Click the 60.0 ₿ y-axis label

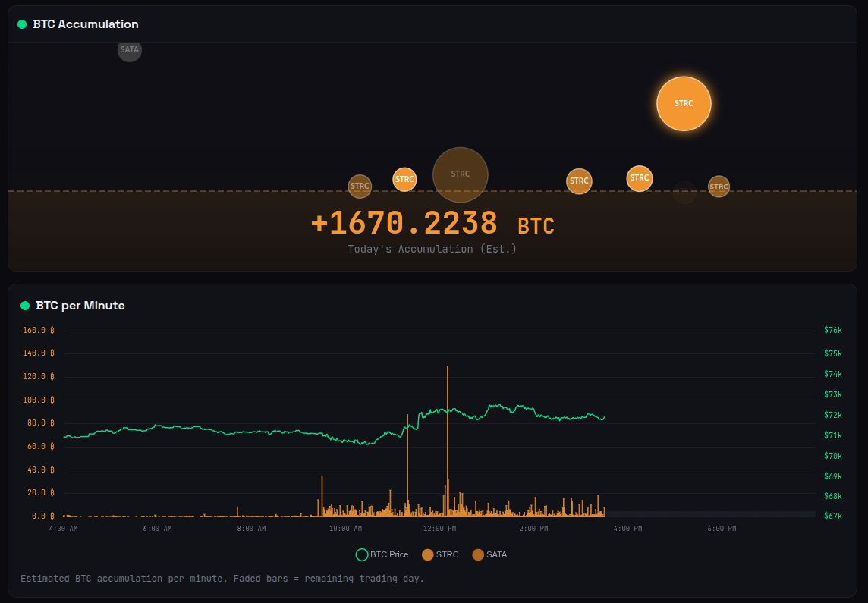[40, 446]
